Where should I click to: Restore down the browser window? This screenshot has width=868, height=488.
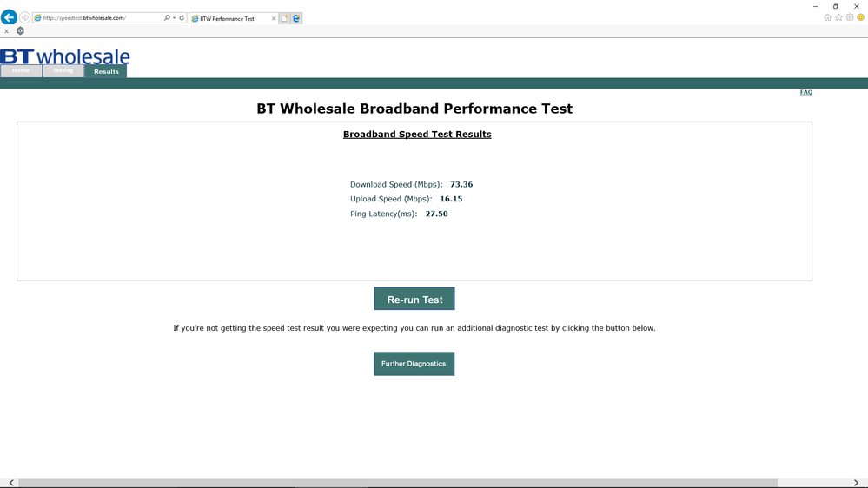click(x=836, y=6)
